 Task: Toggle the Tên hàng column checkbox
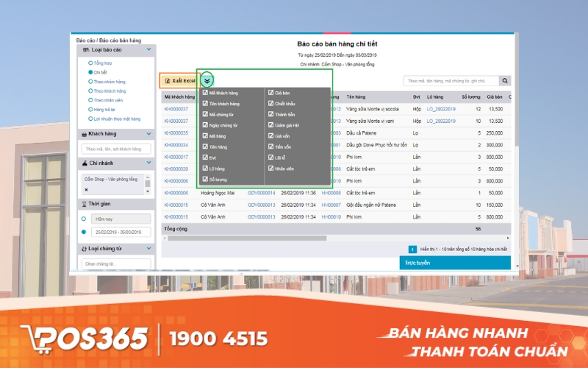205,146
